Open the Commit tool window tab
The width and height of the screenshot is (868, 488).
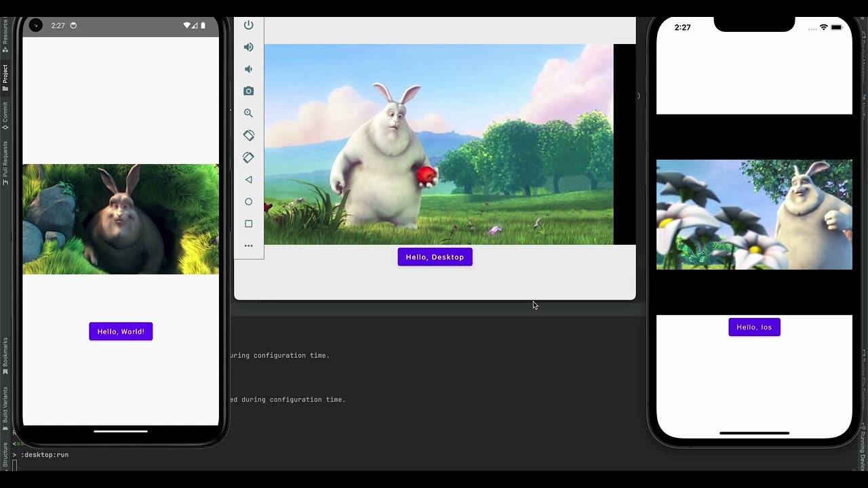(5, 116)
